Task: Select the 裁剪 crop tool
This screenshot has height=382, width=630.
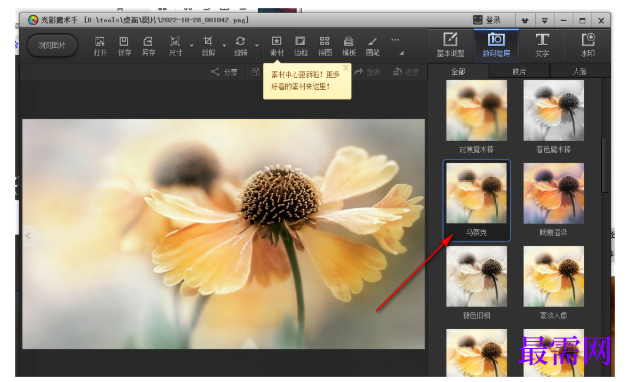Action: point(208,46)
